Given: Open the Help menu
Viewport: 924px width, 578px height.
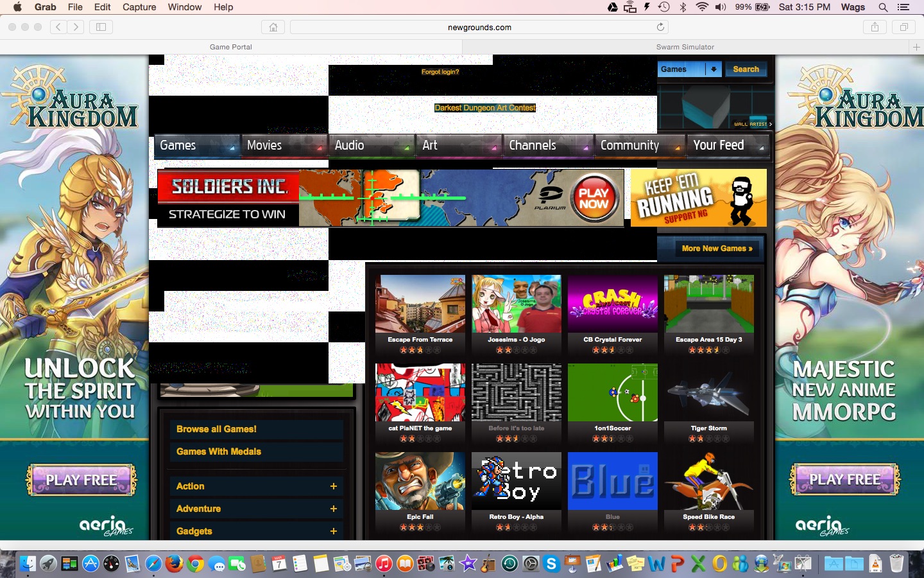Looking at the screenshot, I should 223,7.
